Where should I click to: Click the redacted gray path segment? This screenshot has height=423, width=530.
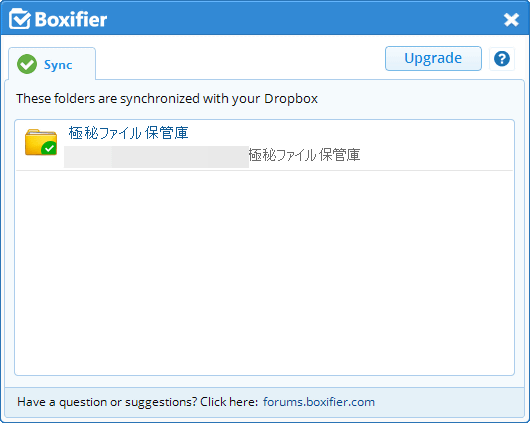[x=156, y=157]
